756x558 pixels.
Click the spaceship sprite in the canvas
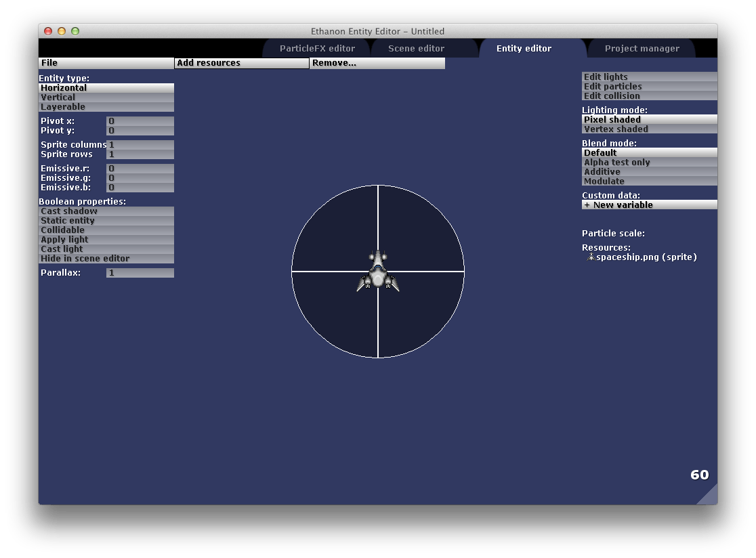point(377,272)
